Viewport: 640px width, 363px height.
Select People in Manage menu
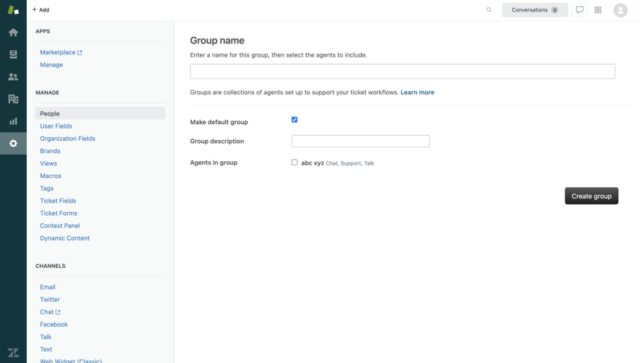click(100, 114)
